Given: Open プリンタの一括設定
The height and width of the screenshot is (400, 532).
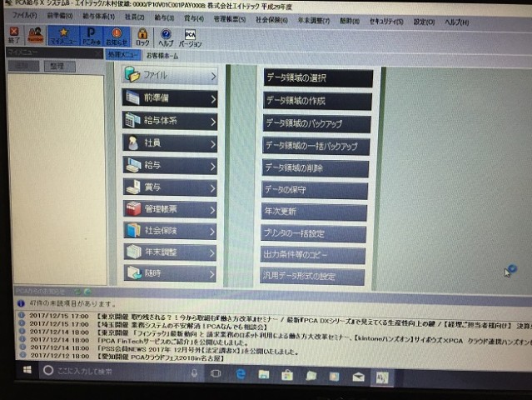Looking at the screenshot, I should tap(313, 233).
